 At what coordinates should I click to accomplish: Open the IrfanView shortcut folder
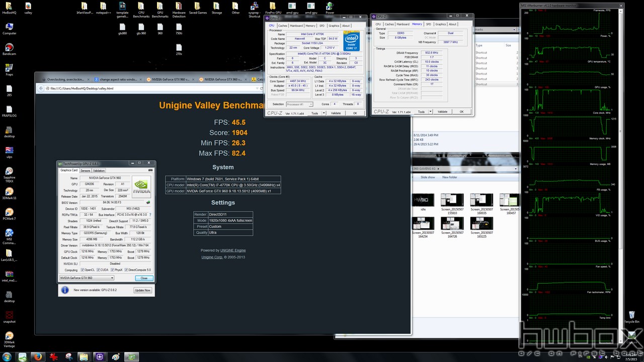point(85,8)
